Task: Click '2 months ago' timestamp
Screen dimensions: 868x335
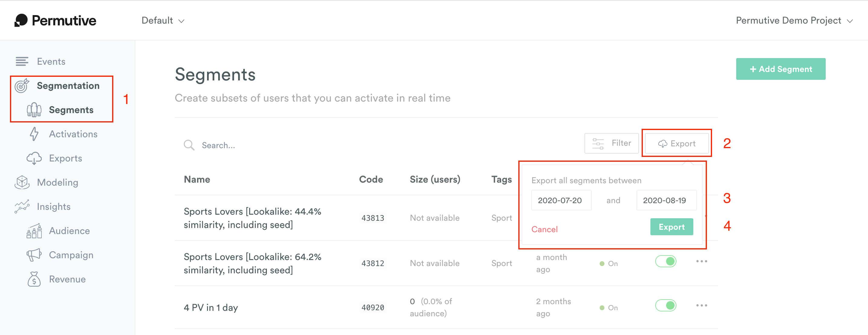Action: point(553,307)
